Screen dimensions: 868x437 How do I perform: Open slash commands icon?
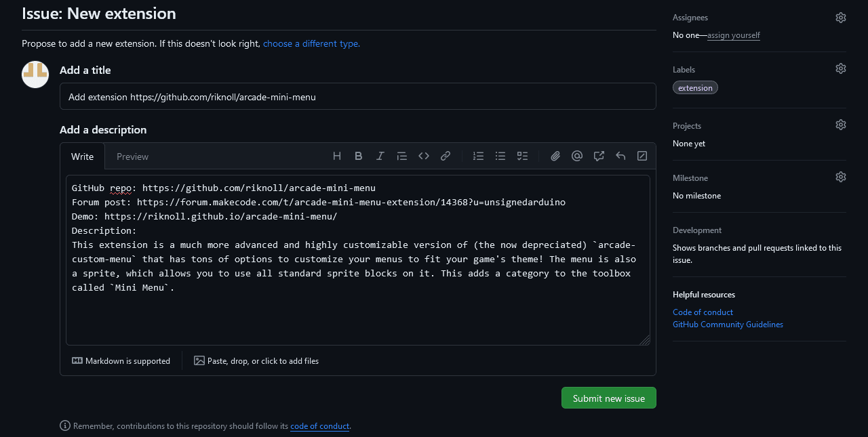642,156
